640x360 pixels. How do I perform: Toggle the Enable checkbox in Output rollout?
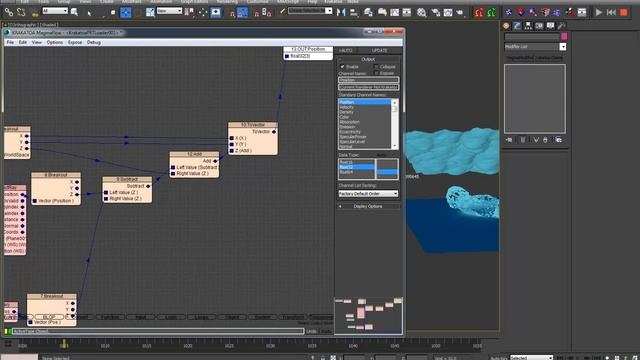click(x=342, y=67)
